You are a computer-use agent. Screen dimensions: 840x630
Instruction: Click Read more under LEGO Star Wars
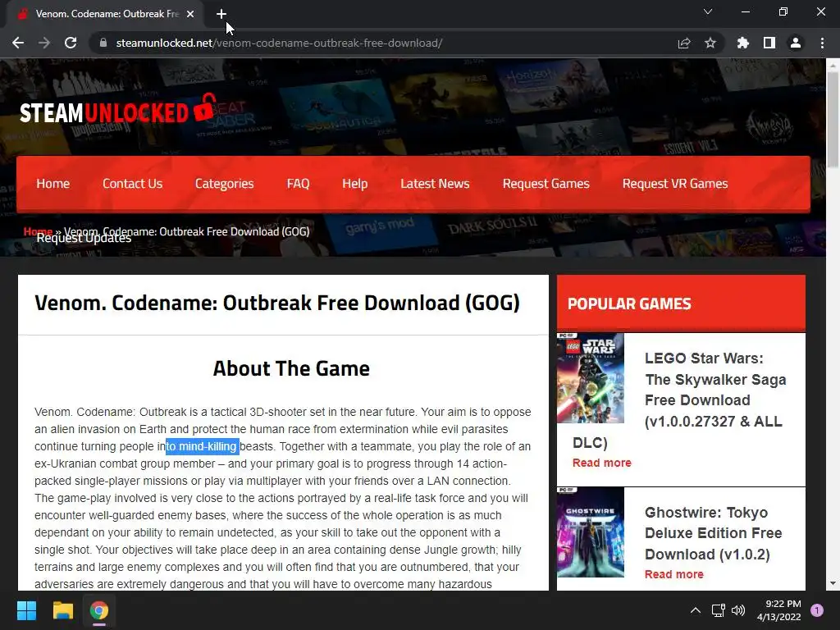point(601,463)
